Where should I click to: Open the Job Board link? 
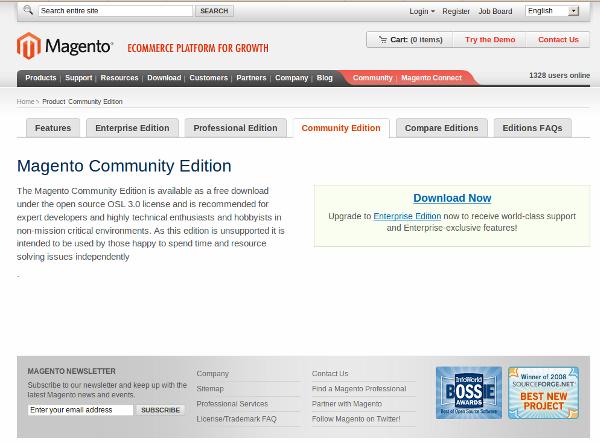[x=495, y=11]
